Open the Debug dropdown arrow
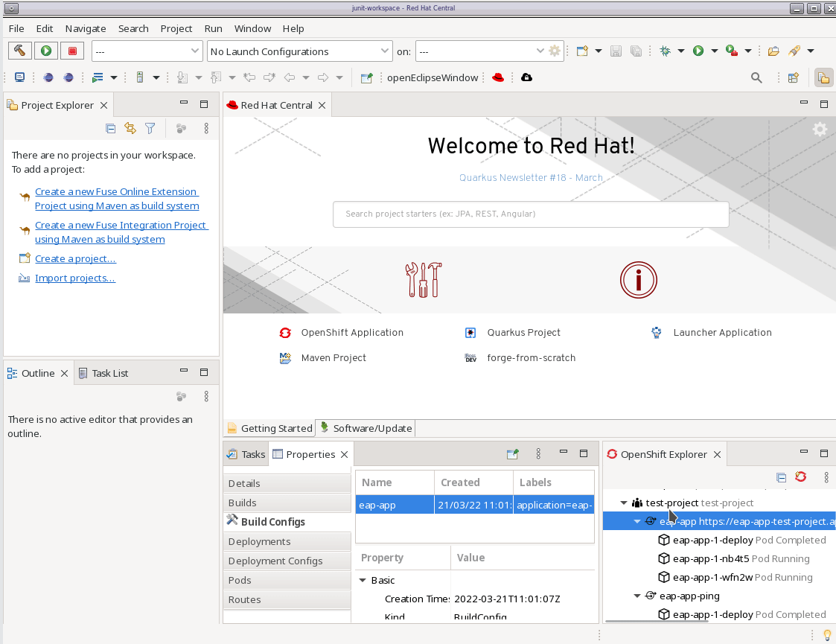 (681, 51)
